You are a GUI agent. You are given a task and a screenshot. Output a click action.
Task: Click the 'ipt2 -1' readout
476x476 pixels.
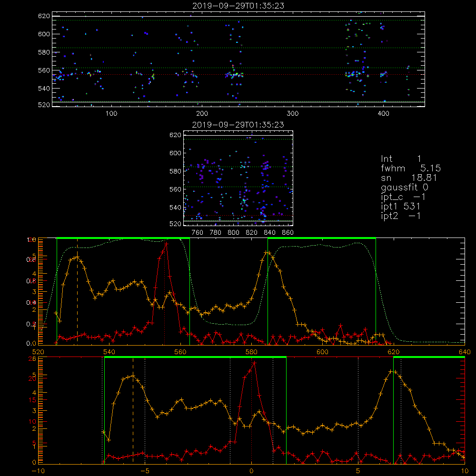point(401,216)
